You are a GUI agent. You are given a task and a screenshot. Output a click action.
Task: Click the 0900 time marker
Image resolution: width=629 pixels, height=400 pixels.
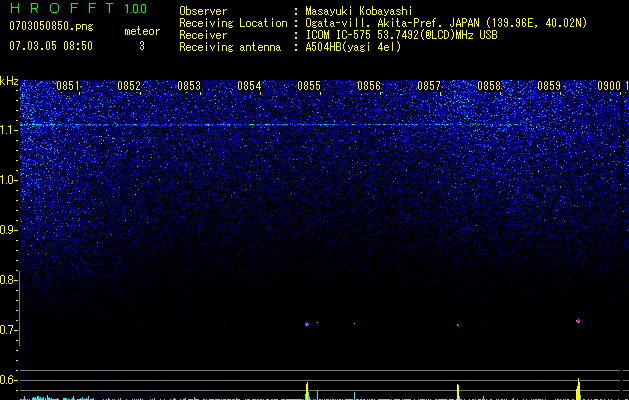(x=609, y=86)
